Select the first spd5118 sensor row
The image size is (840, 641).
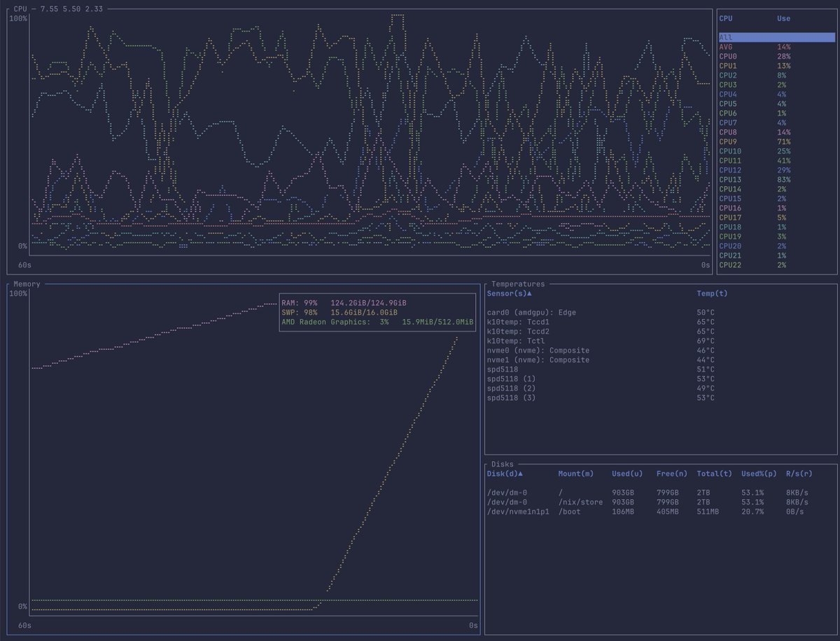pos(660,369)
